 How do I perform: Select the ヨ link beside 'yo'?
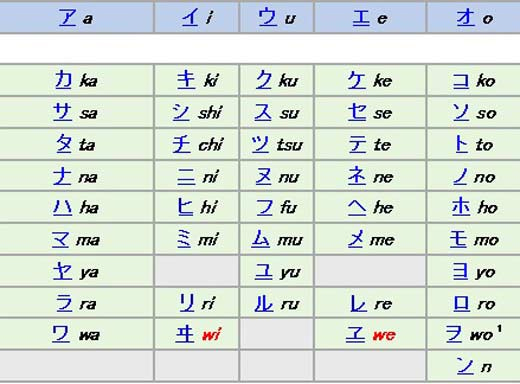coord(461,271)
